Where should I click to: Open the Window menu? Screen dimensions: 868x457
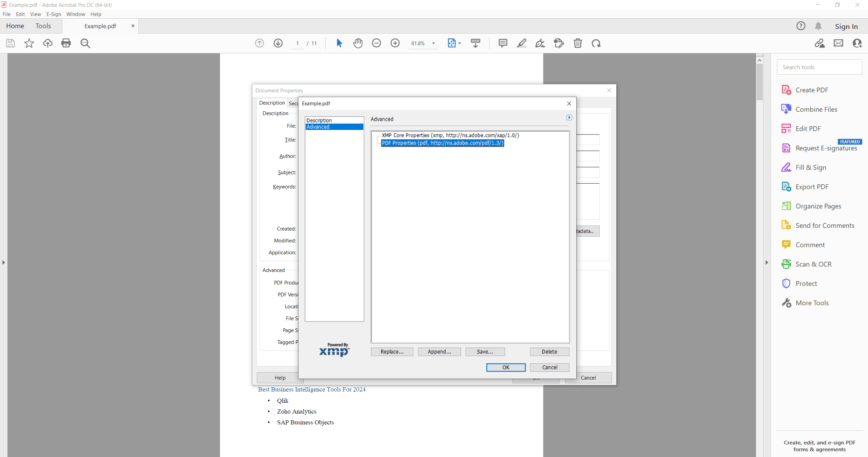76,14
